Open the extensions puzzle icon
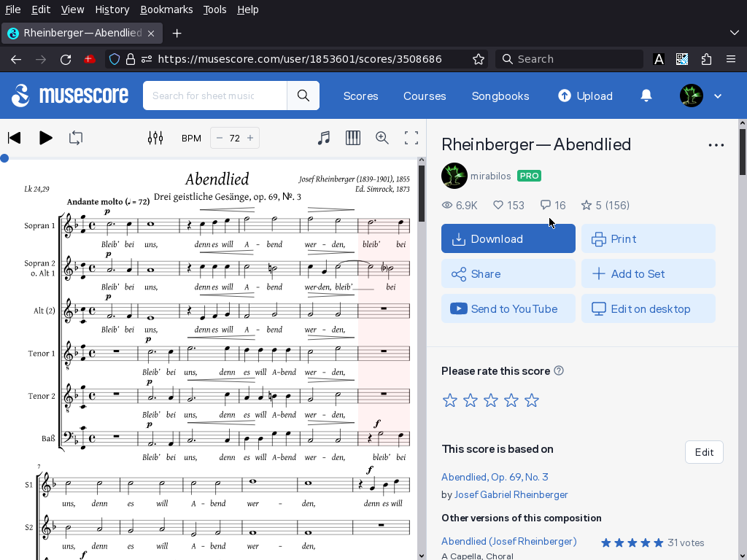Screen dimensions: 747x560 tap(706, 59)
